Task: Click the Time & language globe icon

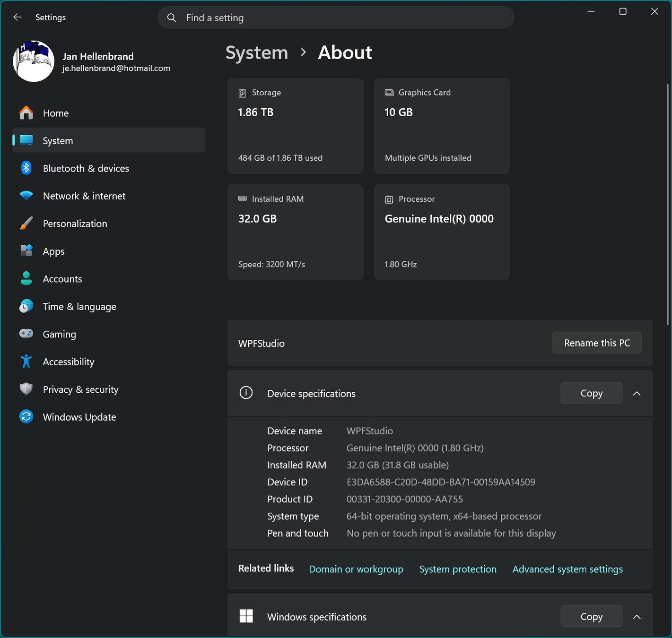Action: coord(26,306)
